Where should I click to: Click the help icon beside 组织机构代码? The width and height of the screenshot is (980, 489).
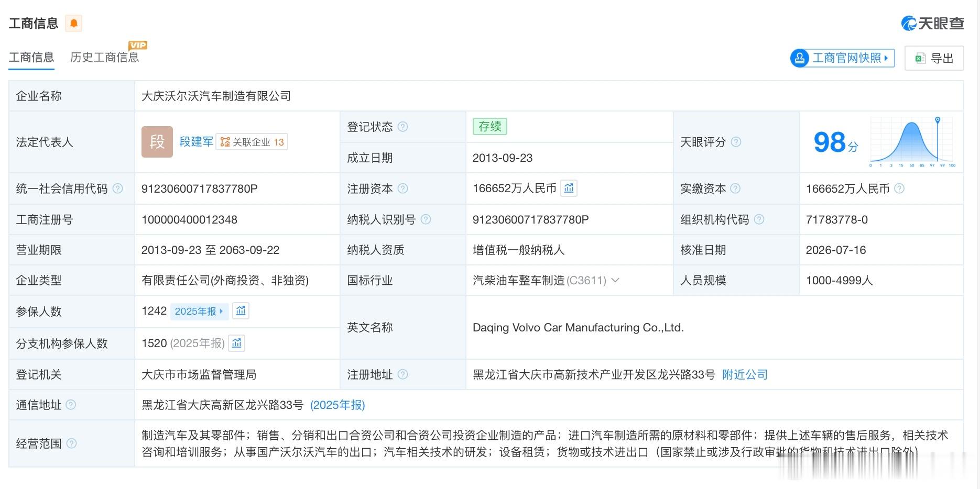(x=759, y=219)
